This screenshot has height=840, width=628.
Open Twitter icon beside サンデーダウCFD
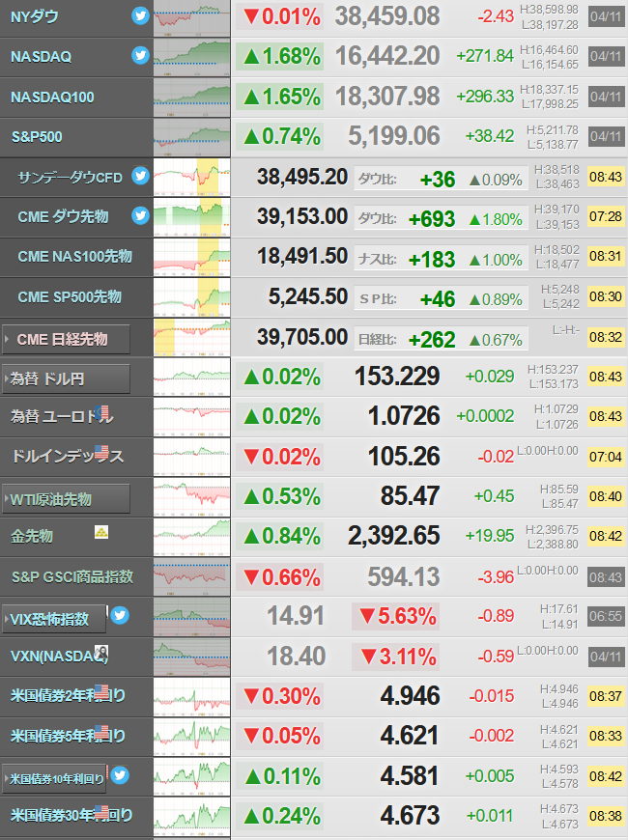[140, 176]
